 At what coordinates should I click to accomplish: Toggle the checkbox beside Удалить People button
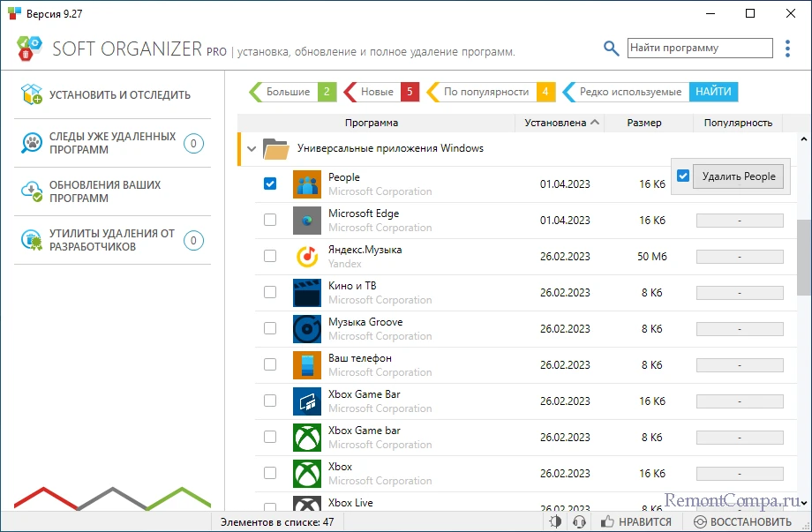click(x=683, y=176)
